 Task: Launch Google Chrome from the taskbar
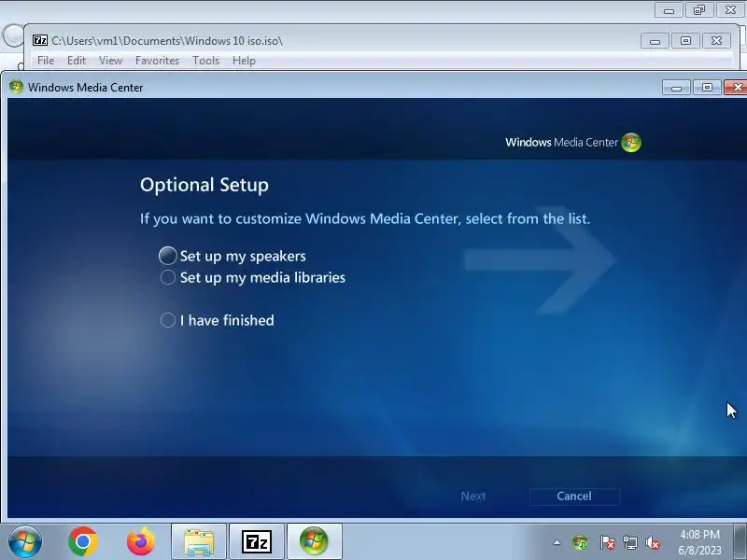click(x=83, y=542)
